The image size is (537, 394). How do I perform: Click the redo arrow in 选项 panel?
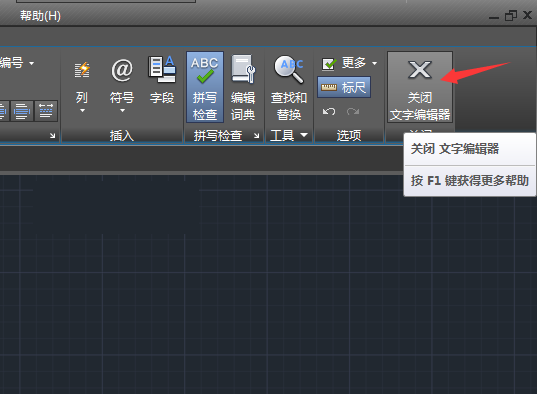[x=353, y=111]
